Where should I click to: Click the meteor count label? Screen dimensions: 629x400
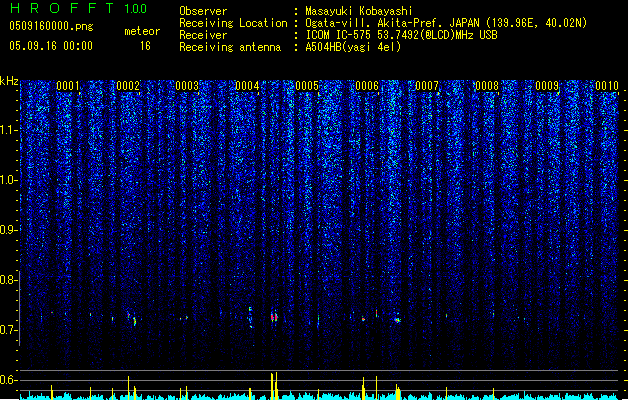142,31
